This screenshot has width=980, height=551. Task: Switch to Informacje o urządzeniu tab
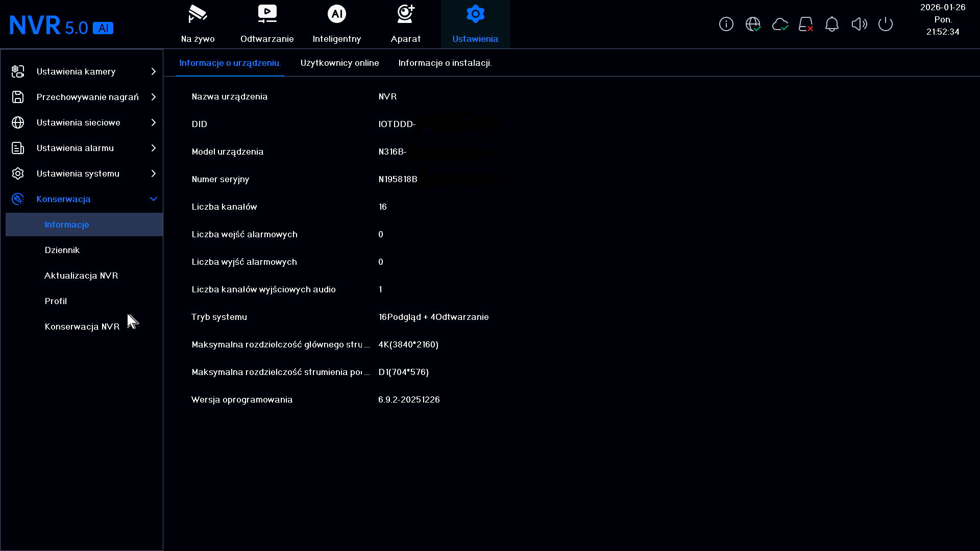(230, 63)
